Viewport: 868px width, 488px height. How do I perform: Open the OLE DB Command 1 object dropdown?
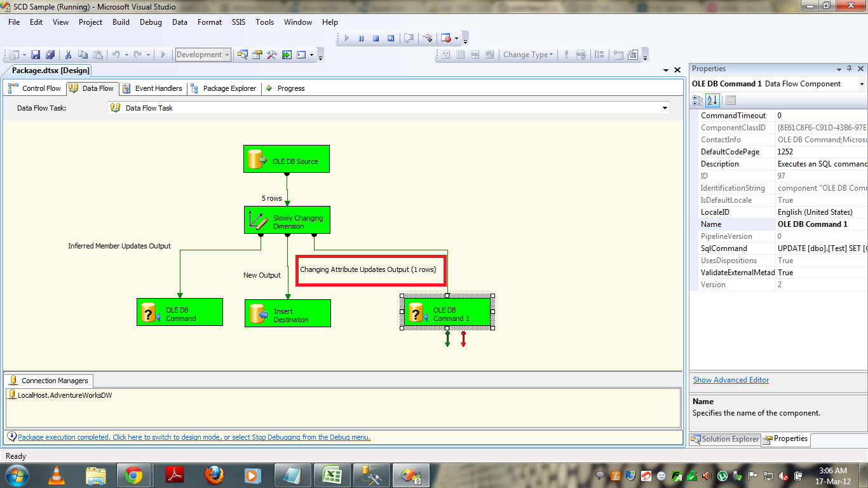tap(862, 84)
